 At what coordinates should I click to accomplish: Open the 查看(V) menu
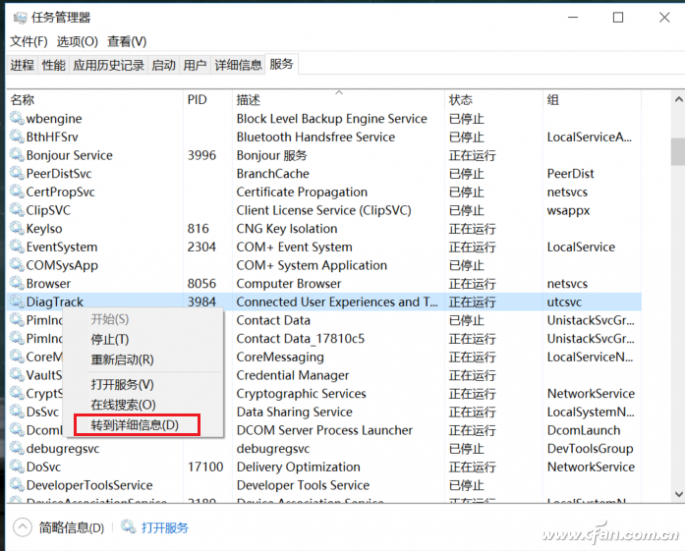[x=127, y=42]
